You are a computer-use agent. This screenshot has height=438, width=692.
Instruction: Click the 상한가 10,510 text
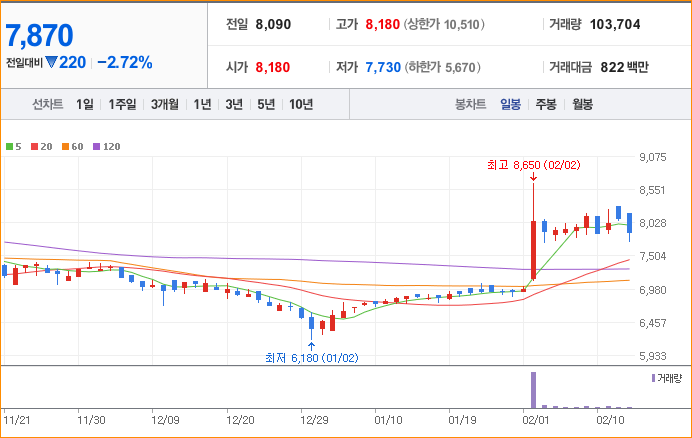(x=444, y=24)
